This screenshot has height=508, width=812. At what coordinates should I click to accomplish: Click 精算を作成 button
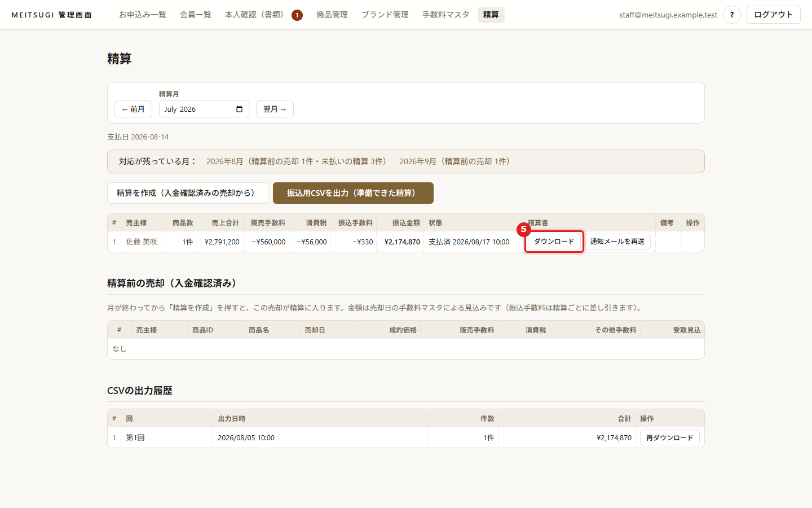click(188, 193)
